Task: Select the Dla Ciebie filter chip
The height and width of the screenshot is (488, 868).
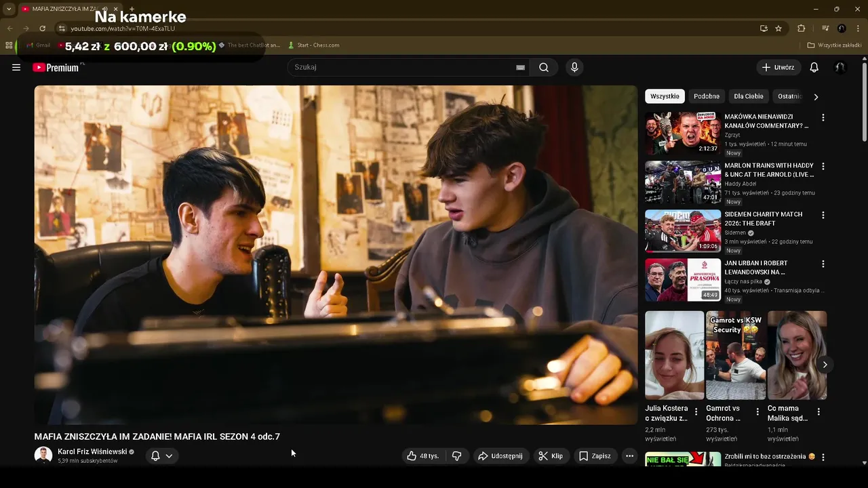Action: 749,96
